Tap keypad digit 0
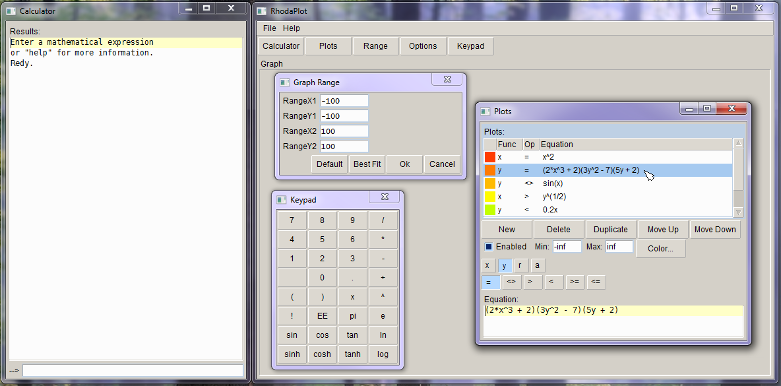Image resolution: width=781 pixels, height=386 pixels. [x=322, y=277]
